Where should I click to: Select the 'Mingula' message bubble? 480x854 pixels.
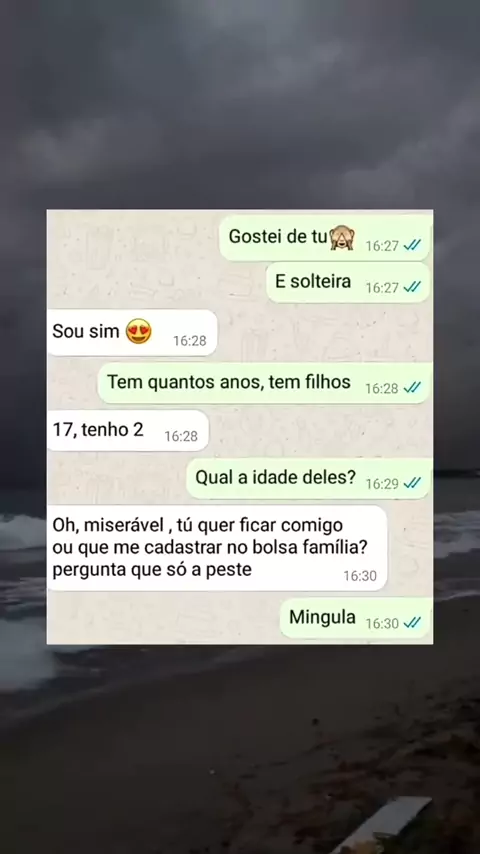coord(355,618)
